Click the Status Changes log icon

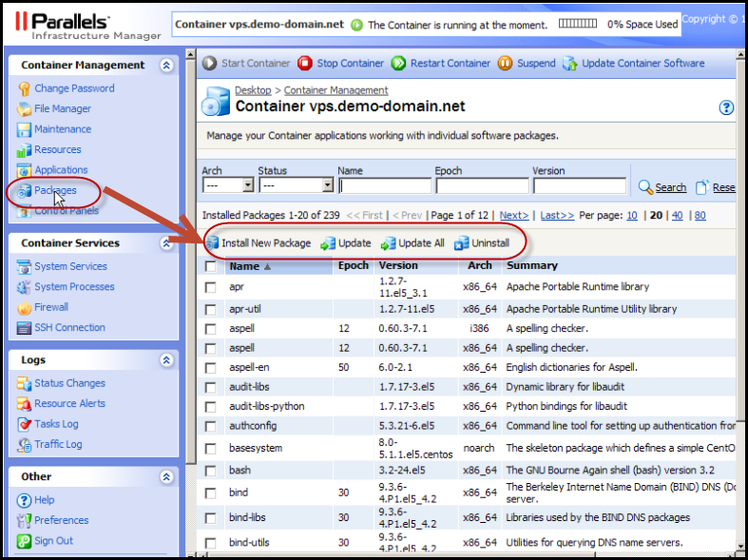point(24,383)
